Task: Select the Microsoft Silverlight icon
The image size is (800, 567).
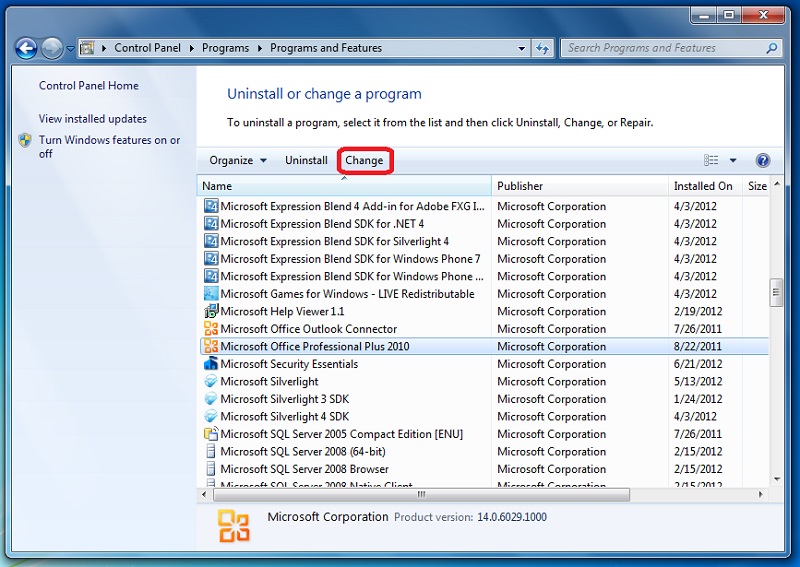Action: 211,381
